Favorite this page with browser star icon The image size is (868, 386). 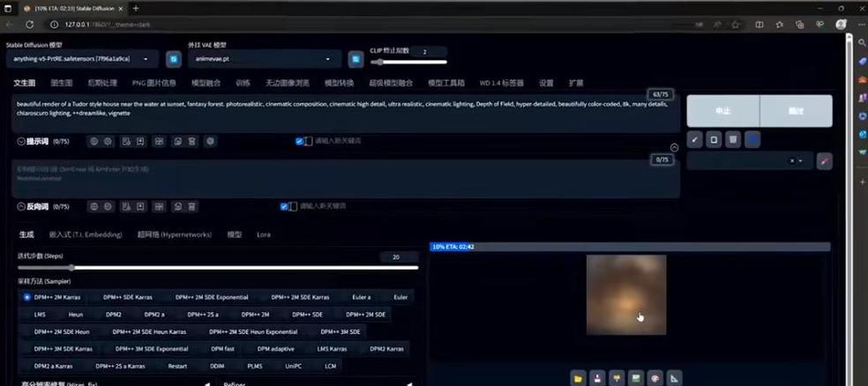[735, 25]
